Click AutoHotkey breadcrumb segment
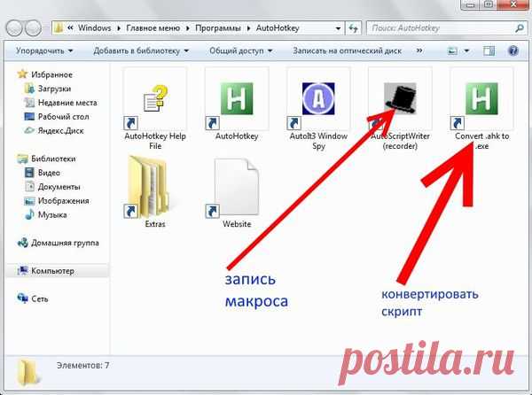The height and width of the screenshot is (395, 532). (x=278, y=27)
